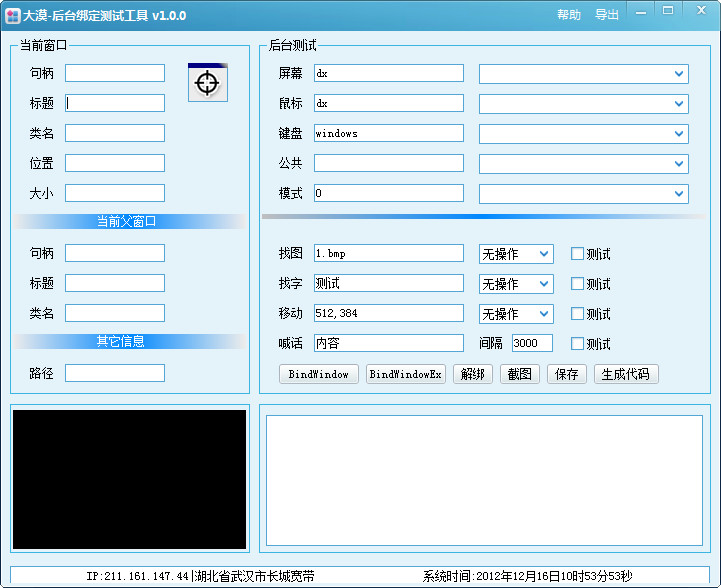Viewport: 721px width, 588px height.
Task: Focus the 路径 path field
Action: coord(115,373)
